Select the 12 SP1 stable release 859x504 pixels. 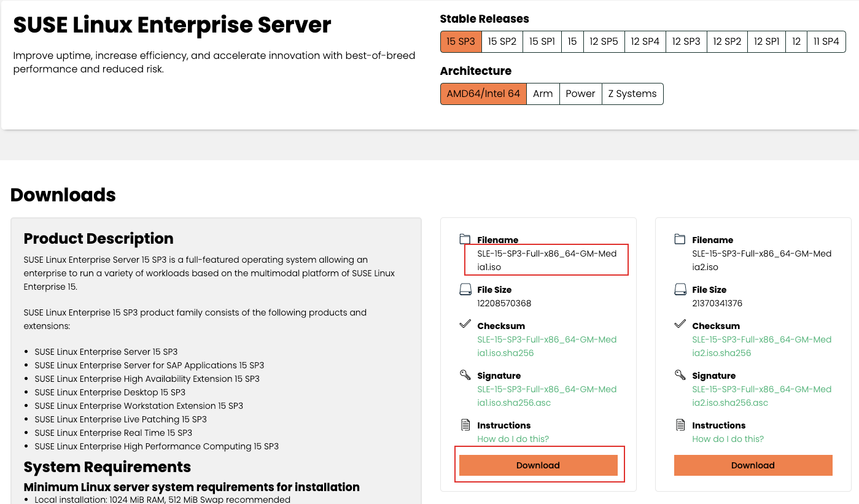tap(767, 42)
